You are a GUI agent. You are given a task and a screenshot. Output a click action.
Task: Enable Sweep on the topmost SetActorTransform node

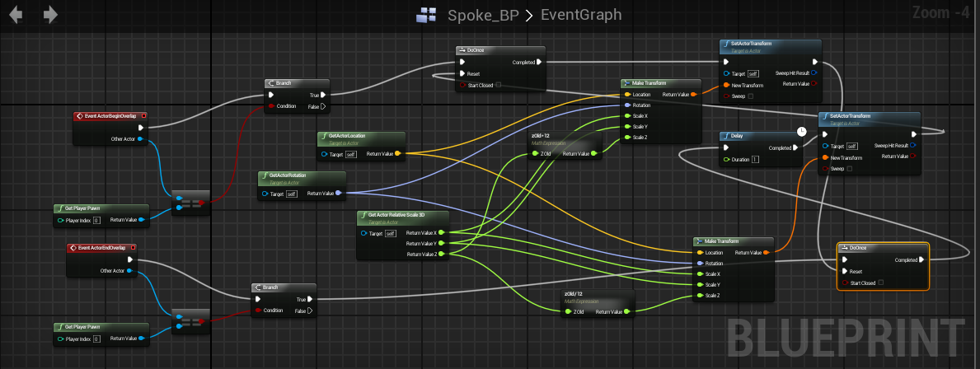tap(751, 96)
